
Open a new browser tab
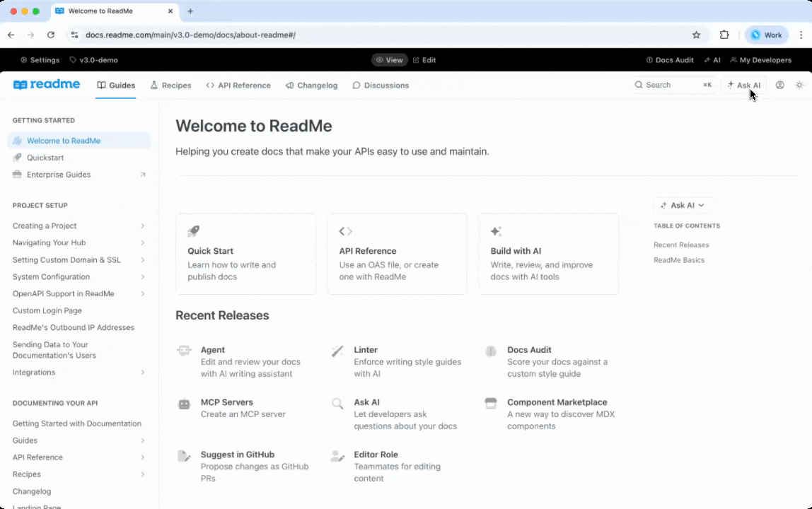(190, 11)
